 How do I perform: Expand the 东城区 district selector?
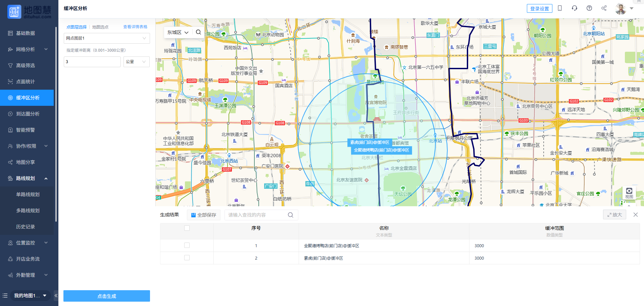[x=178, y=32]
